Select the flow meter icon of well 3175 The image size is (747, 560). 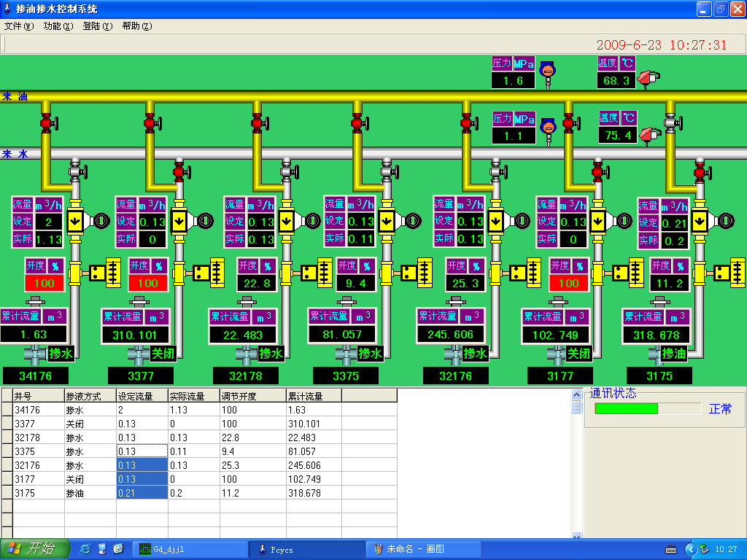[713, 220]
